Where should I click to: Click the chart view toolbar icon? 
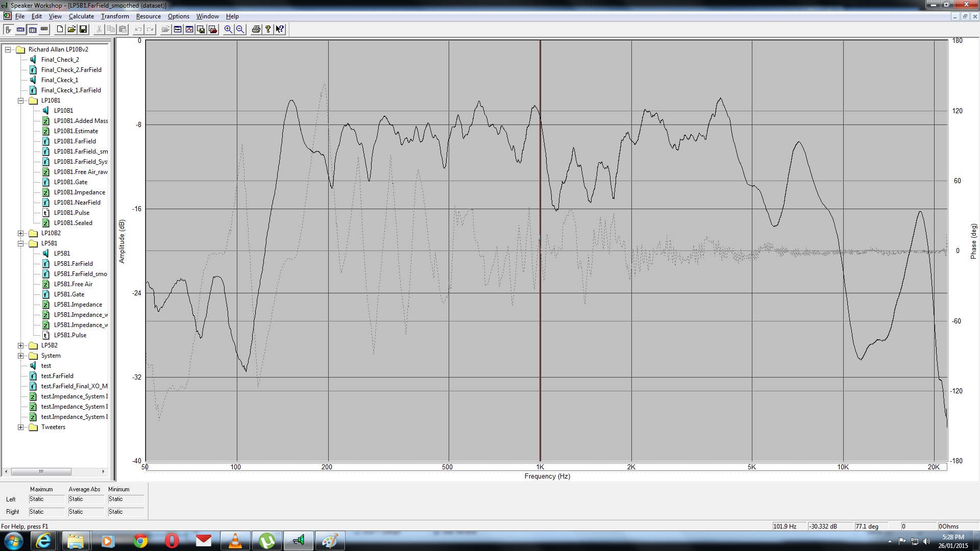tap(189, 29)
